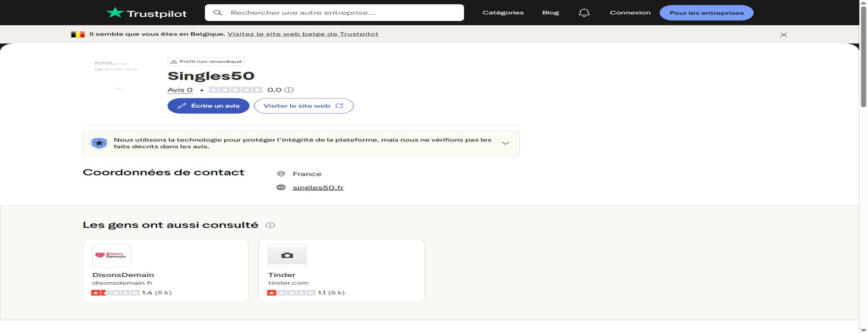Click the empty star rating bar
868x333 pixels.
click(236, 90)
